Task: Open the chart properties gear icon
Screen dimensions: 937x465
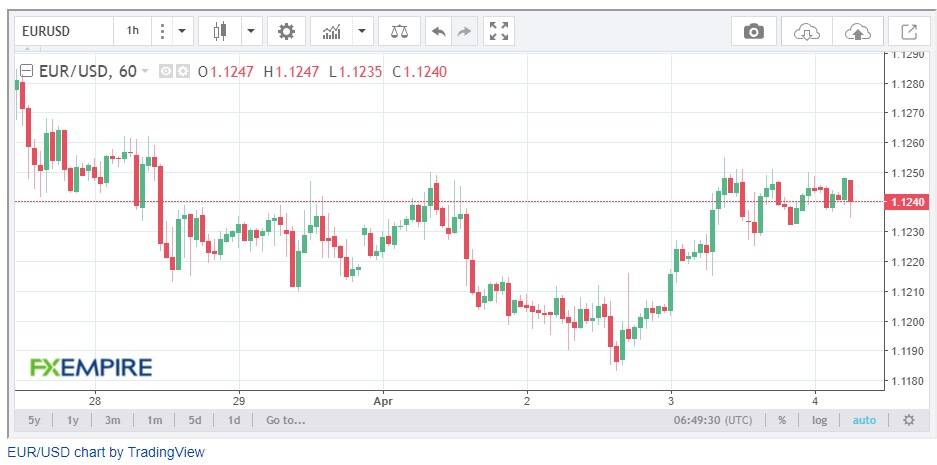Action: tap(286, 31)
